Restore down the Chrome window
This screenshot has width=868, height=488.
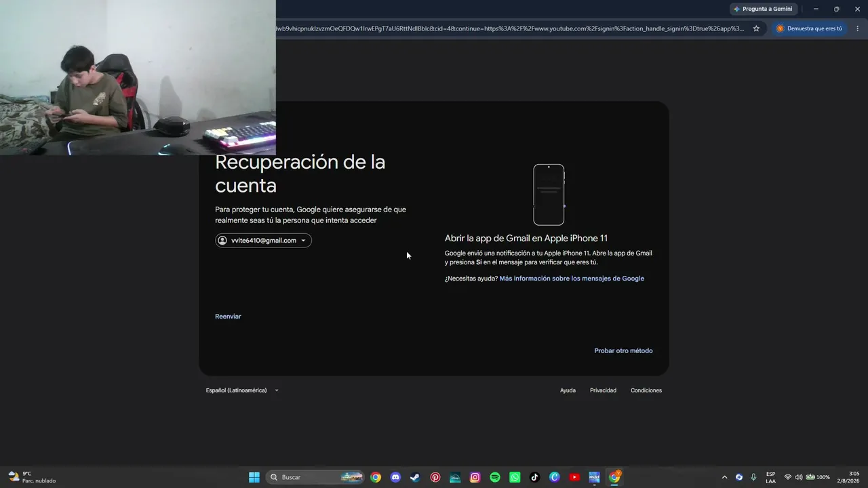(x=837, y=9)
